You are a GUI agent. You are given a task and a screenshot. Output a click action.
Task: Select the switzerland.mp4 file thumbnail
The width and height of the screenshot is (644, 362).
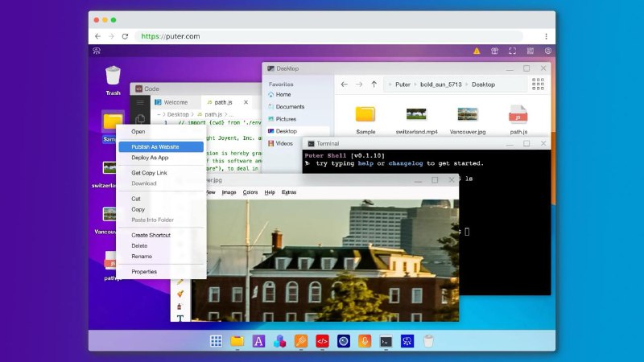click(x=416, y=114)
